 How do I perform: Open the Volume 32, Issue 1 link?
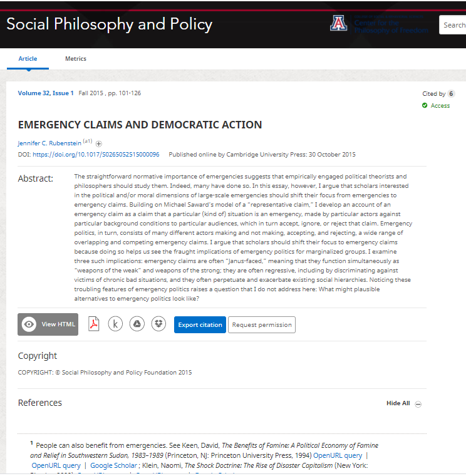(x=46, y=93)
